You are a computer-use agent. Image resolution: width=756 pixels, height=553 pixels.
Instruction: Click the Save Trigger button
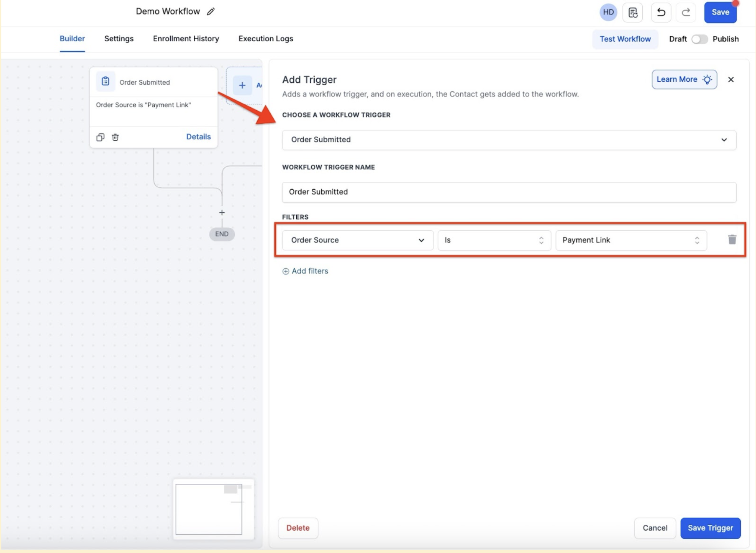[x=710, y=528]
